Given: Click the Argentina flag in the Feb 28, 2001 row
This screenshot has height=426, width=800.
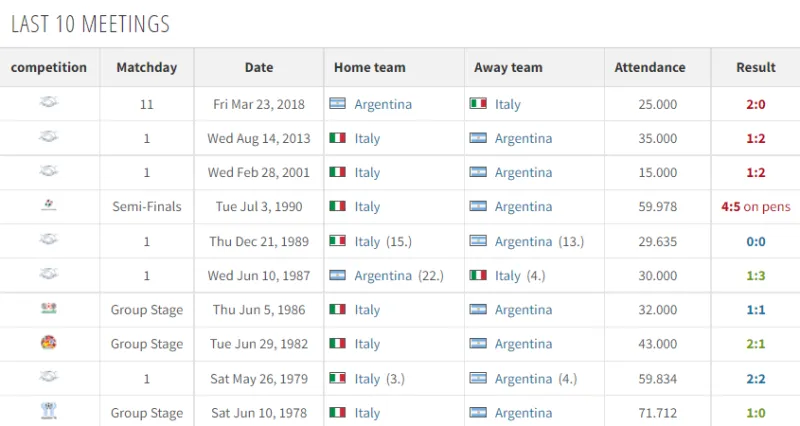Looking at the screenshot, I should (478, 172).
